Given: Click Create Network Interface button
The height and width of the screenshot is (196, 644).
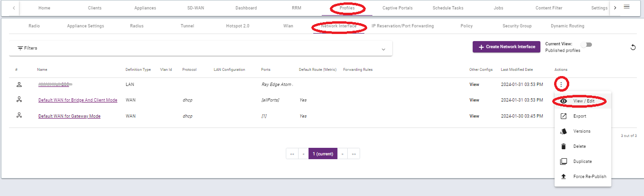Looking at the screenshot, I should pyautogui.click(x=506, y=47).
